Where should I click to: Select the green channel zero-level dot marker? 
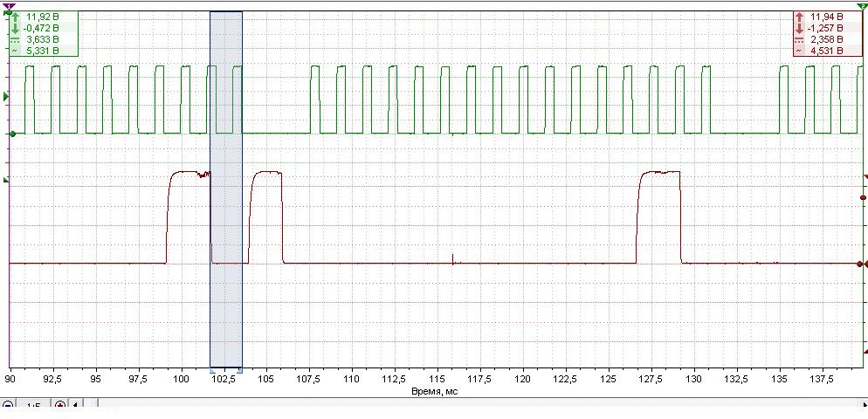click(13, 134)
